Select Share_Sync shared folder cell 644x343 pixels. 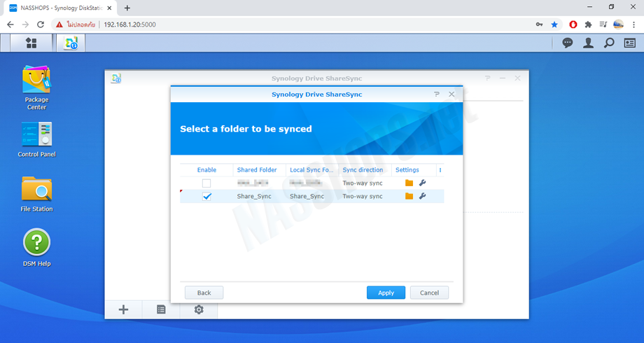(x=254, y=197)
